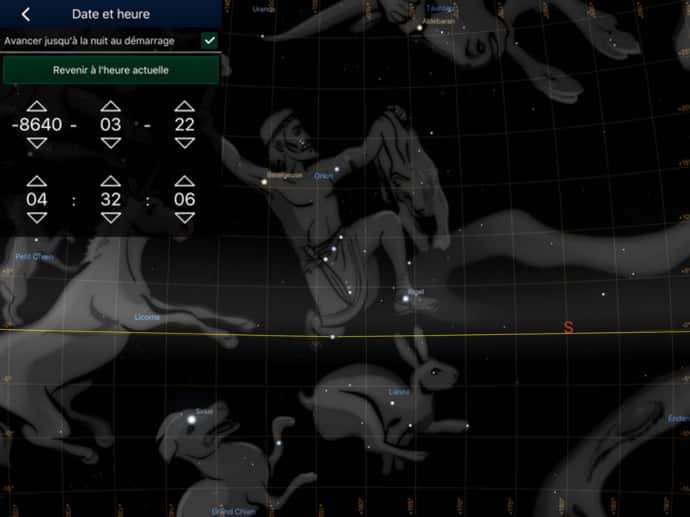Increase the hour value 04

(37, 181)
